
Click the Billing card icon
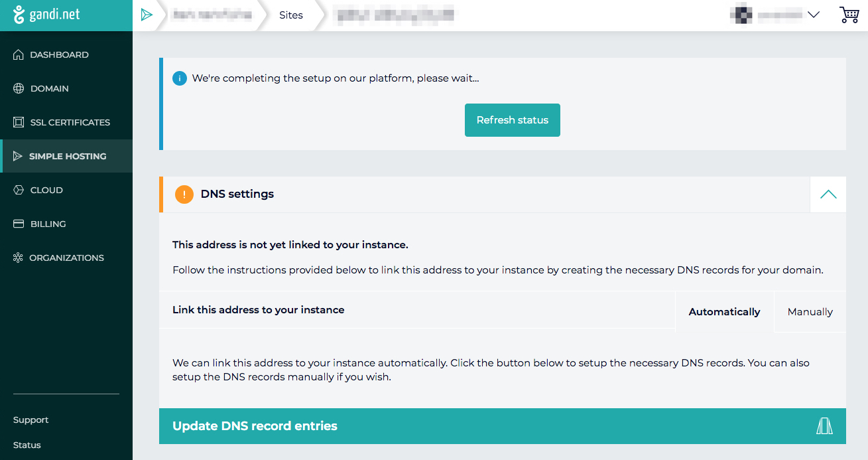[x=19, y=224]
